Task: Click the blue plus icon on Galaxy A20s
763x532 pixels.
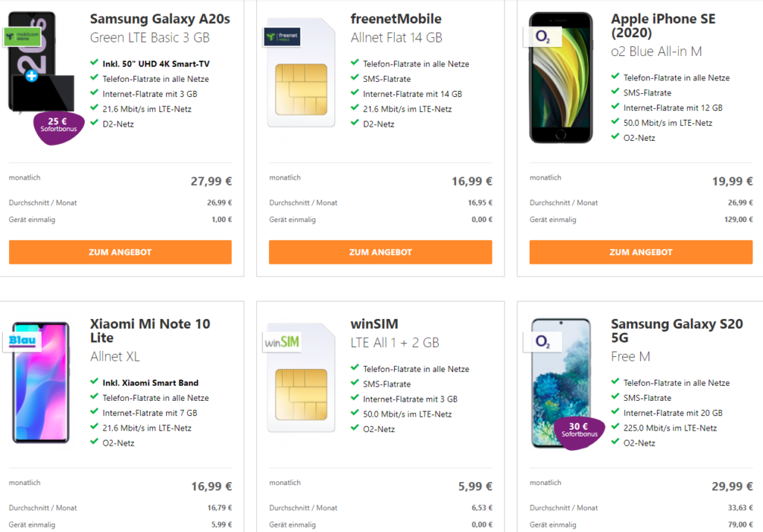Action: (x=31, y=76)
